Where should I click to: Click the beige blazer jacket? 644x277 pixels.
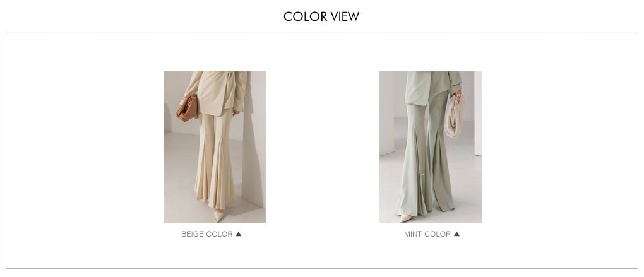[218, 93]
